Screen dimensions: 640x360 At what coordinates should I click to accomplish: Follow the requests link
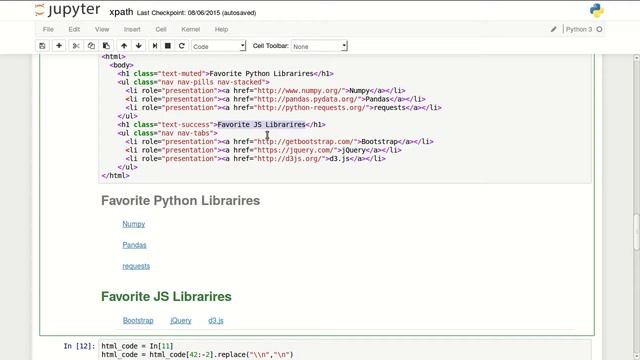[136, 266]
